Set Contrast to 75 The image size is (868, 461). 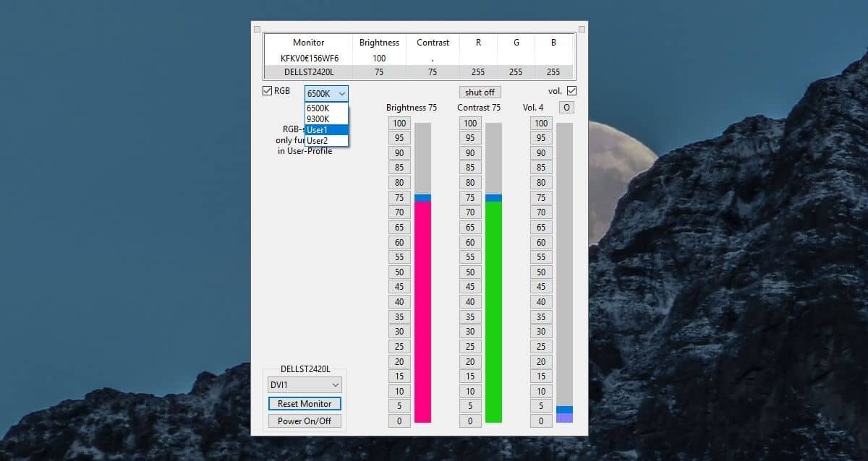pyautogui.click(x=470, y=197)
